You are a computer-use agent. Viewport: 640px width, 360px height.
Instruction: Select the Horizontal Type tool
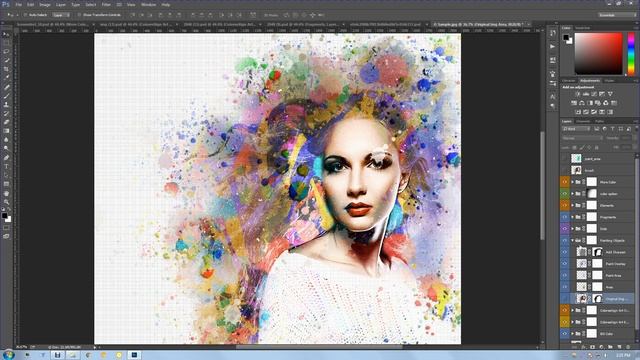[6, 167]
